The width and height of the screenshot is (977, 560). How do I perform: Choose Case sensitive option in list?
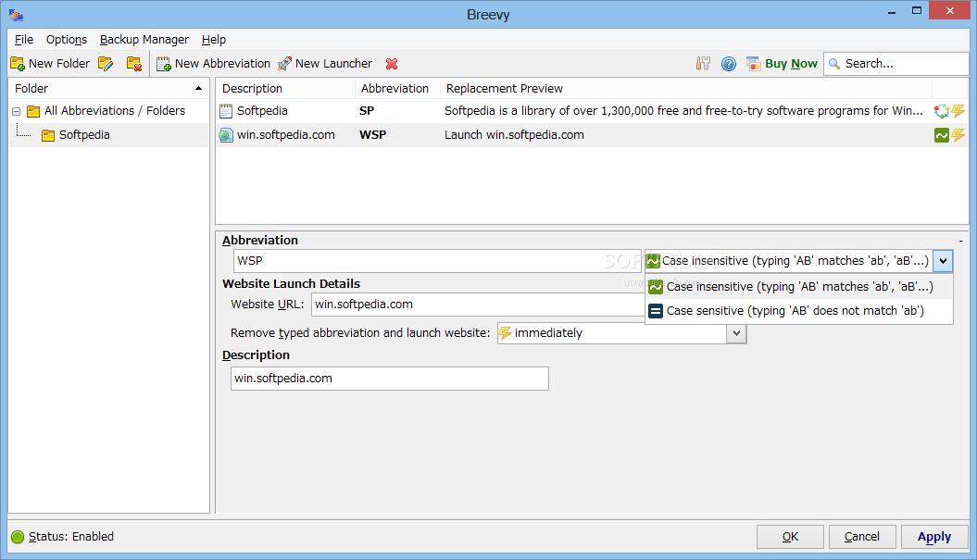799,311
